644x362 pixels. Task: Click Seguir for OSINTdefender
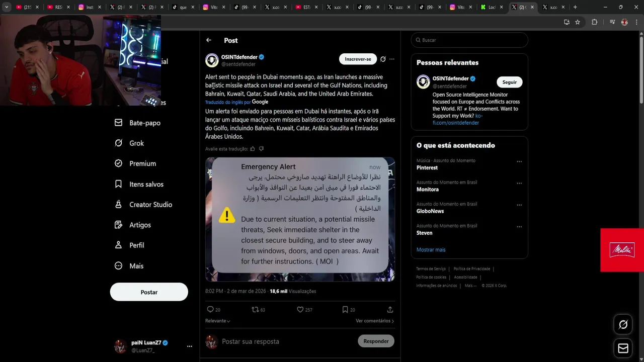tap(510, 82)
